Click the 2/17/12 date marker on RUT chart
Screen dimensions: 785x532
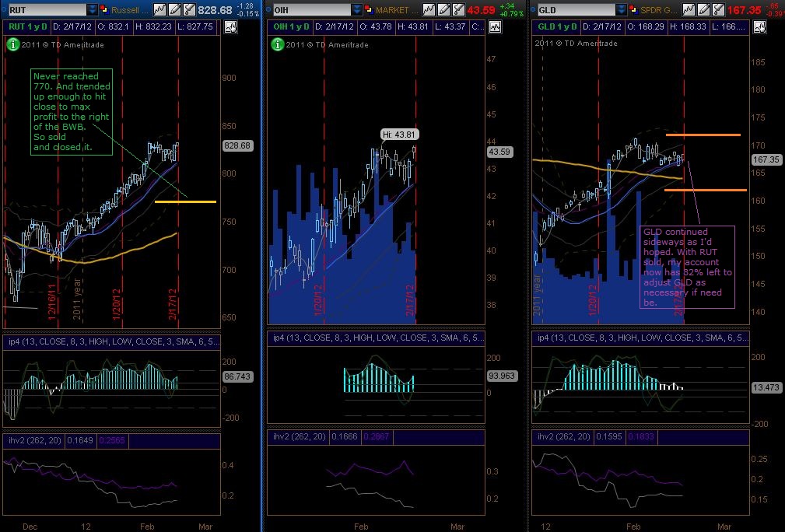point(173,304)
